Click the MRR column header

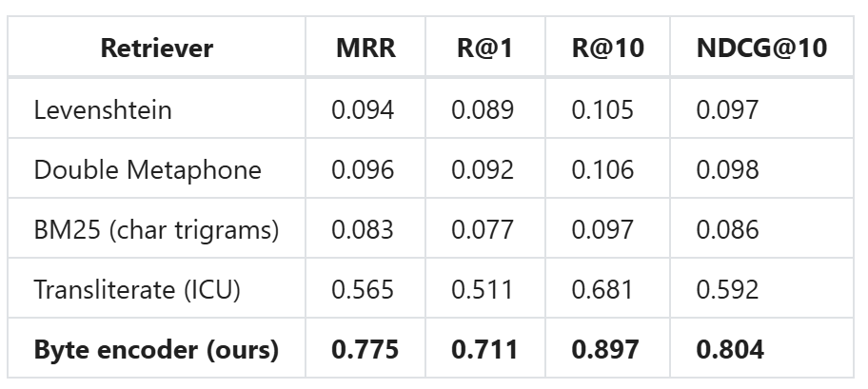point(365,49)
